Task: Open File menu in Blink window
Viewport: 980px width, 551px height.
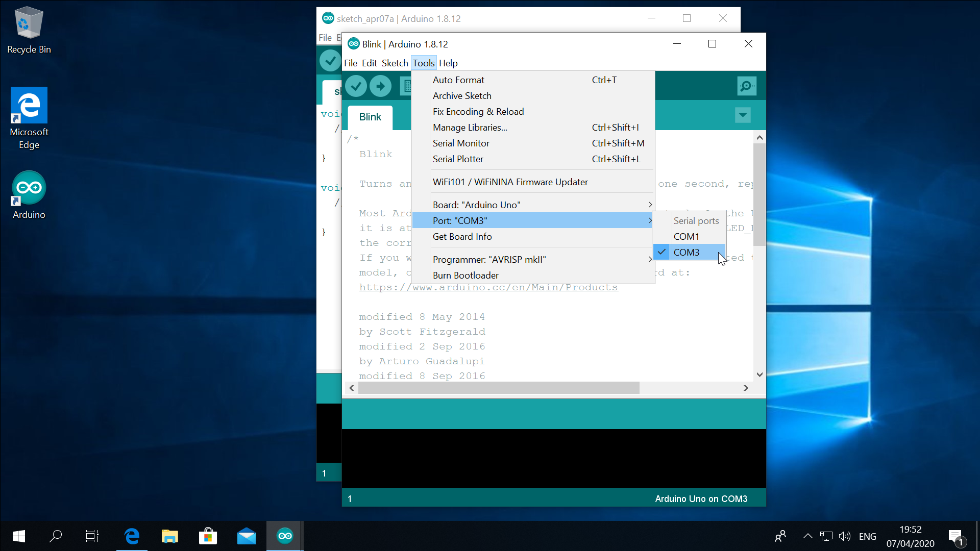Action: click(351, 63)
